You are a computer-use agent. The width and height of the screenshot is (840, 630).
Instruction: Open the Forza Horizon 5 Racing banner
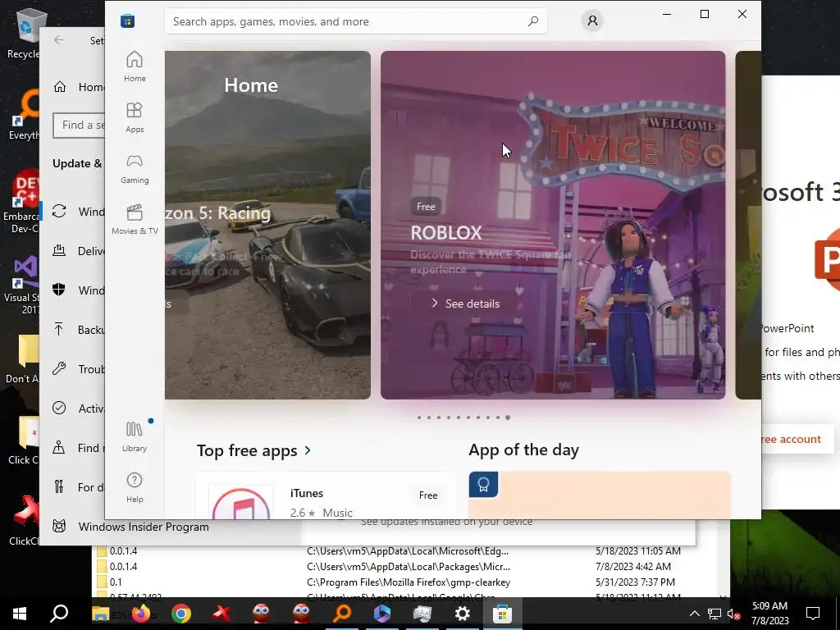point(267,225)
